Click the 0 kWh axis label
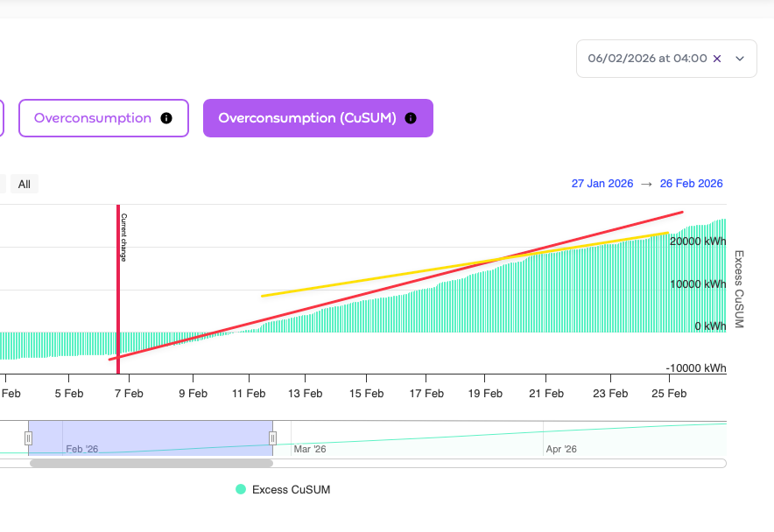 pyautogui.click(x=710, y=326)
